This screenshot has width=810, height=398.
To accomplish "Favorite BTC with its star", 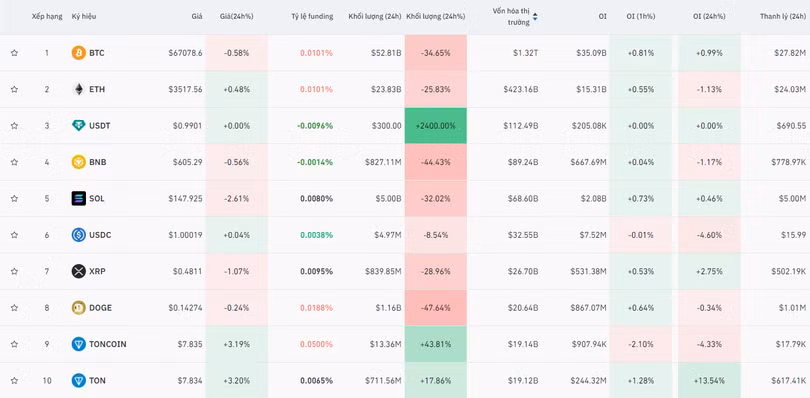I will (x=14, y=53).
